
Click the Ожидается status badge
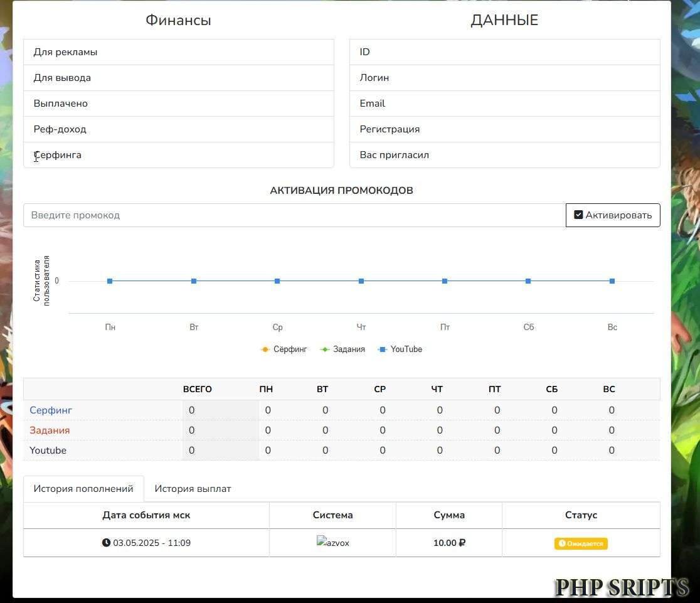pyautogui.click(x=581, y=543)
